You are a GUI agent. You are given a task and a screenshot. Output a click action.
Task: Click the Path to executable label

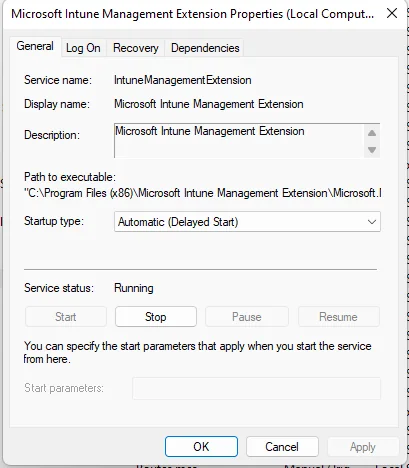(x=70, y=177)
